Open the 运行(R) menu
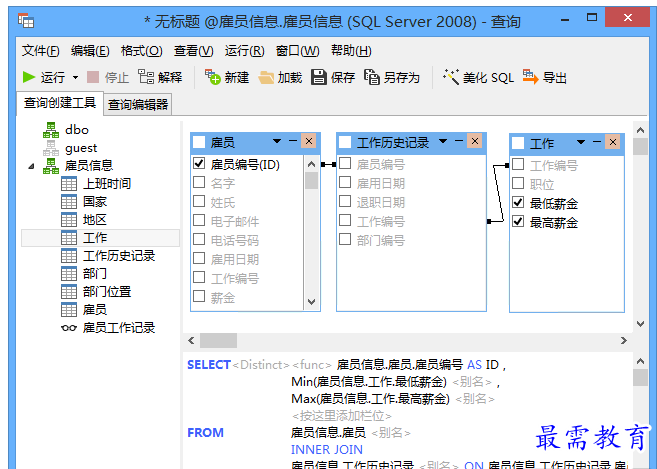This screenshot has height=469, width=657. click(244, 51)
